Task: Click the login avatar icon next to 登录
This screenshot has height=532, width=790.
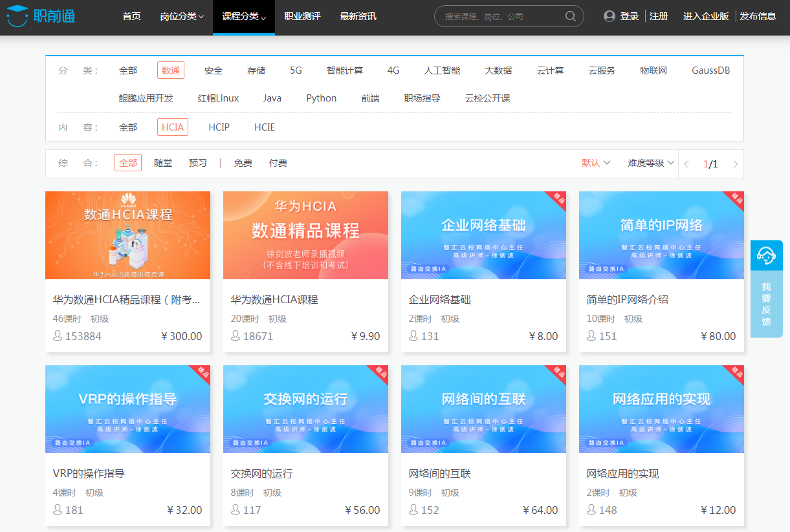Action: click(609, 16)
